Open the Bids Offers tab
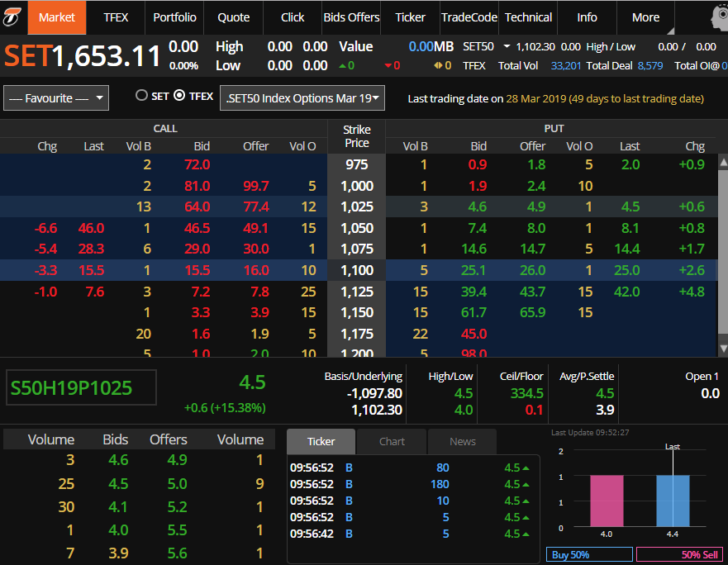Viewport: 728px width, 565px height. click(x=351, y=17)
